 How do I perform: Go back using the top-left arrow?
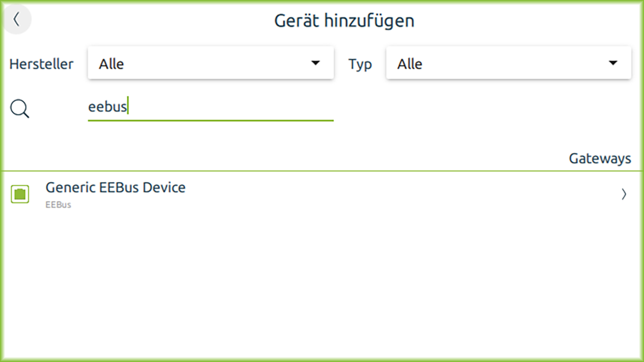click(17, 20)
